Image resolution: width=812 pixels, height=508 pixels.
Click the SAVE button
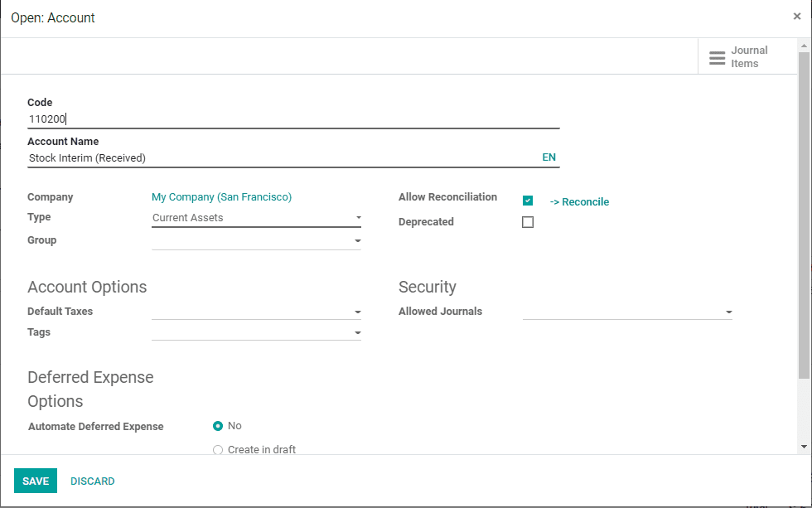(x=35, y=481)
